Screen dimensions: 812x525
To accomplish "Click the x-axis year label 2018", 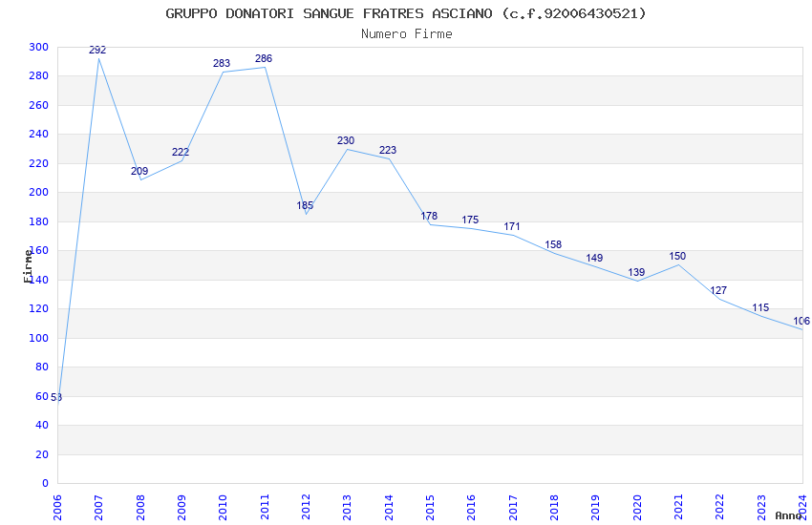I will tap(554, 508).
